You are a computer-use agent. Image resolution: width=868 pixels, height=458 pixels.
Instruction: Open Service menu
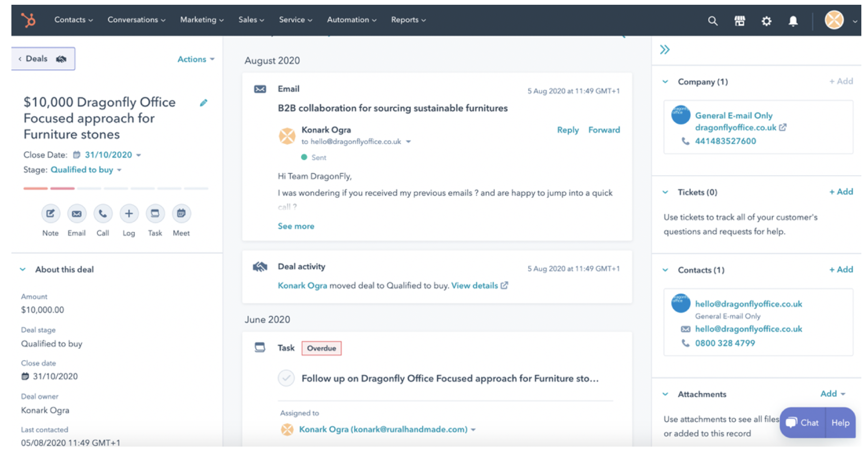tap(296, 20)
